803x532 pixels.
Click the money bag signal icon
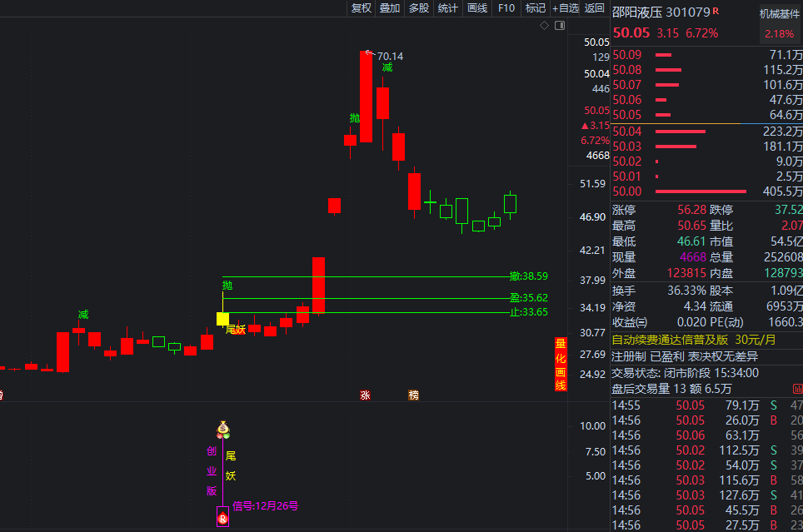(x=222, y=430)
